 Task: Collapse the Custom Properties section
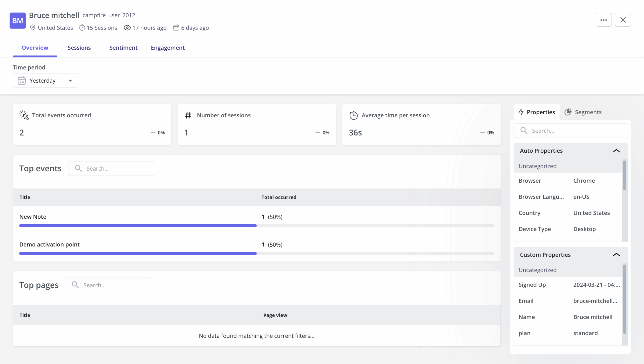pos(617,255)
